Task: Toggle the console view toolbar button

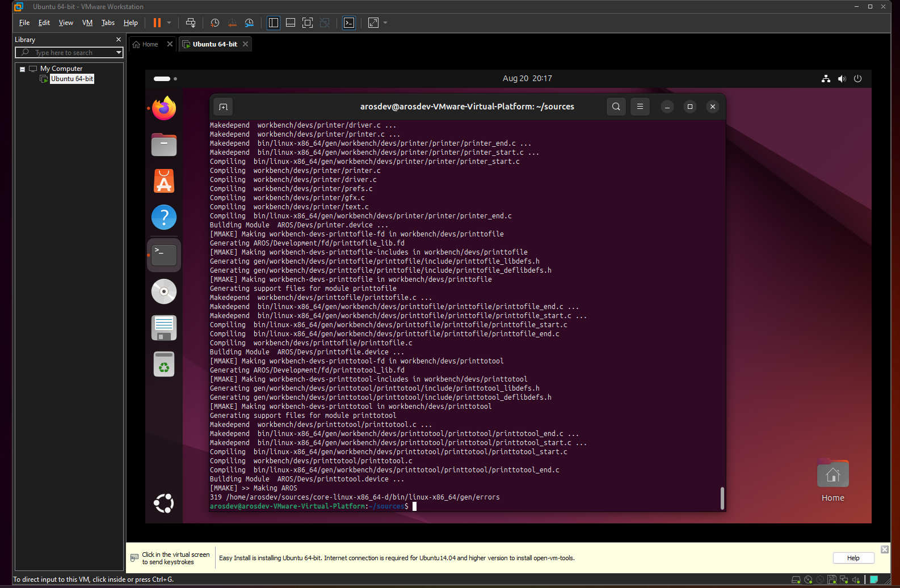Action: 349,23
